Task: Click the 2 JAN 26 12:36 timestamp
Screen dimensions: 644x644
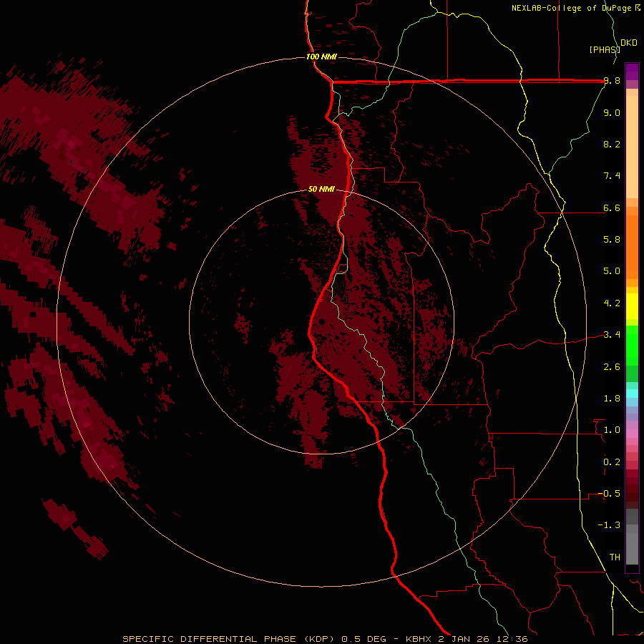Action: [482, 639]
